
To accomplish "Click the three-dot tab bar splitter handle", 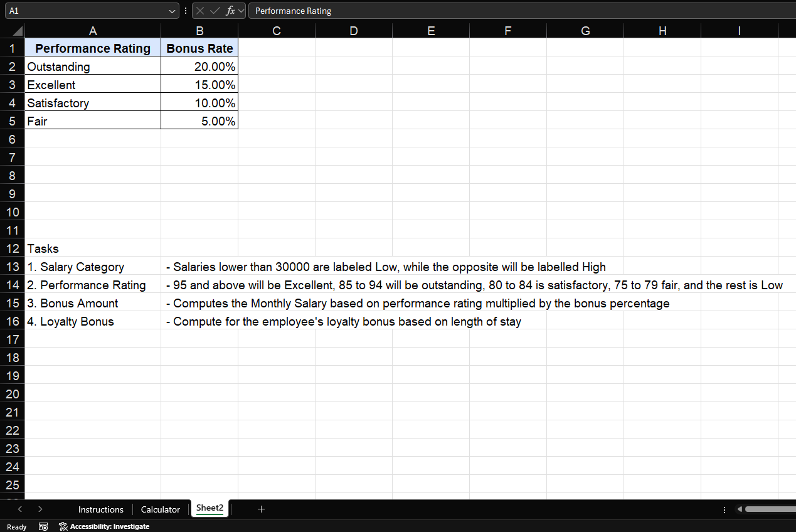I will pos(724,509).
